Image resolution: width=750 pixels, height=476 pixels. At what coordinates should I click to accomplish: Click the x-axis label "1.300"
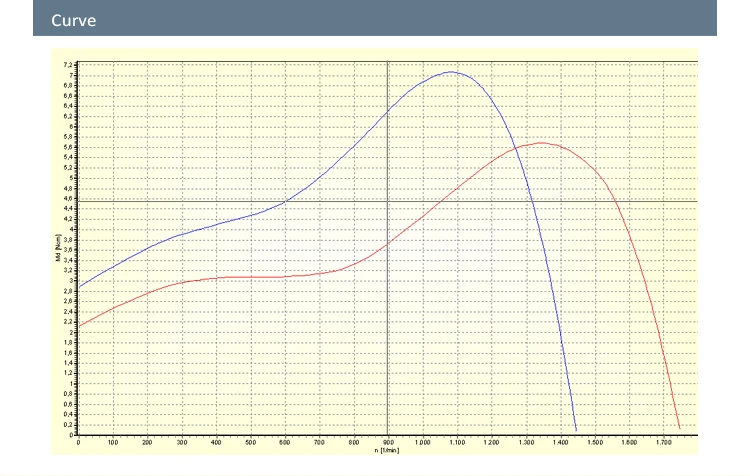click(526, 443)
